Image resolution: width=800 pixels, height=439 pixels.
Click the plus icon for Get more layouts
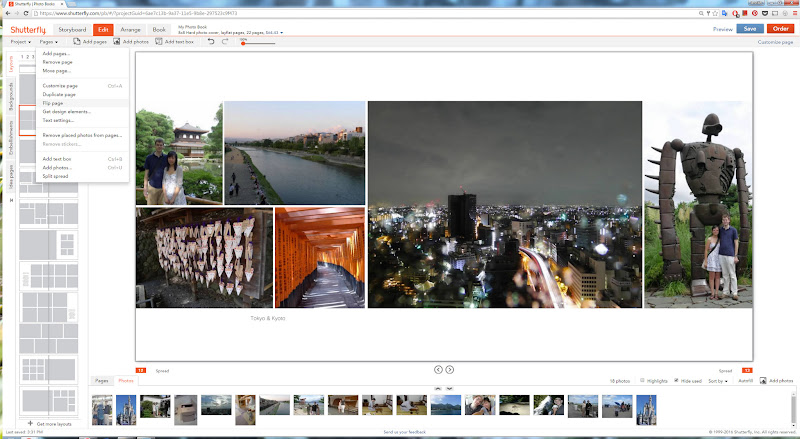click(30, 424)
